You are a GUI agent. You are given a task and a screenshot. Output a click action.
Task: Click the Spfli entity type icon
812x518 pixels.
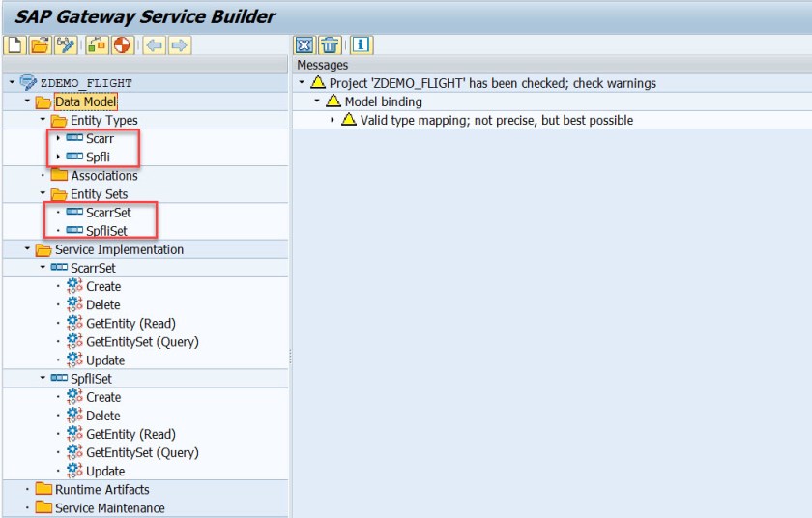click(74, 157)
